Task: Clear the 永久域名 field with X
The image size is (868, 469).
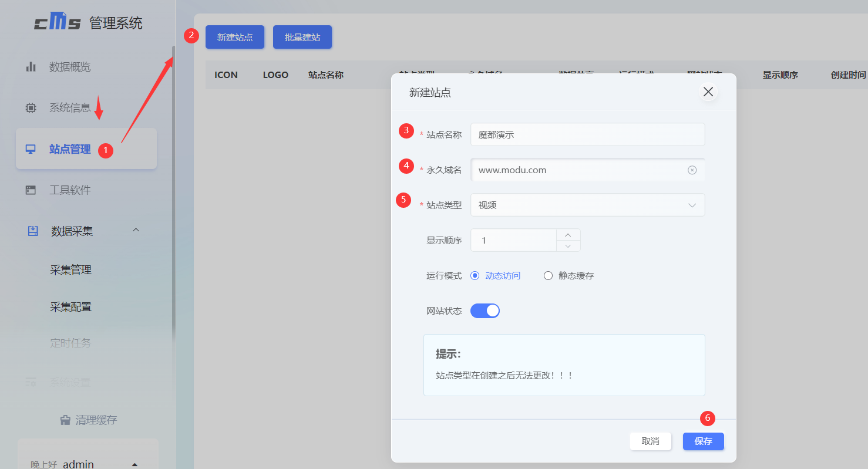Action: [x=692, y=170]
